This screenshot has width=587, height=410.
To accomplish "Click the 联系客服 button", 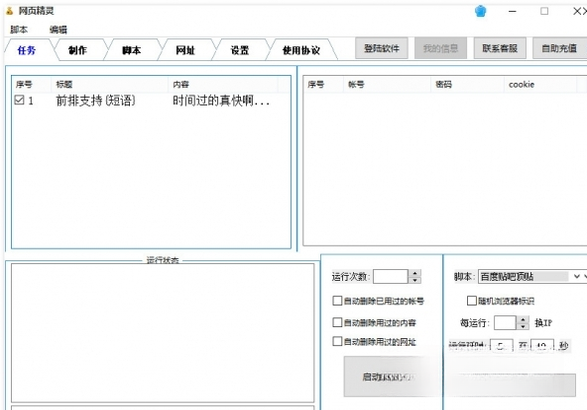I will [x=500, y=48].
